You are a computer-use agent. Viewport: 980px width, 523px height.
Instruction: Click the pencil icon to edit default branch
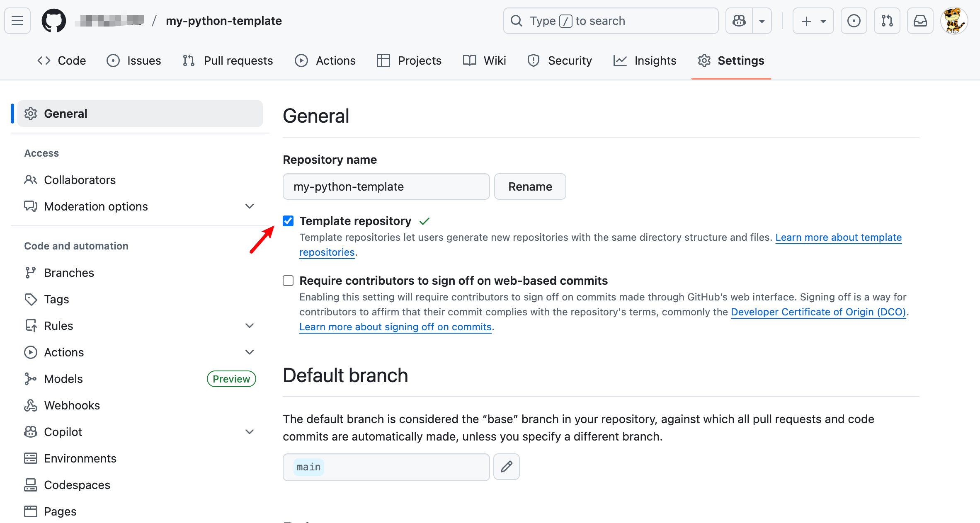pyautogui.click(x=506, y=467)
